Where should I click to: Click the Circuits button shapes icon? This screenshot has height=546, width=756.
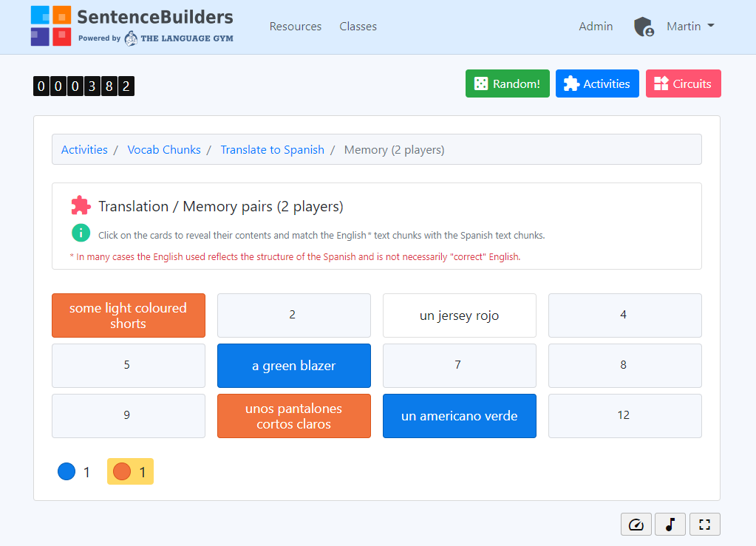point(661,83)
